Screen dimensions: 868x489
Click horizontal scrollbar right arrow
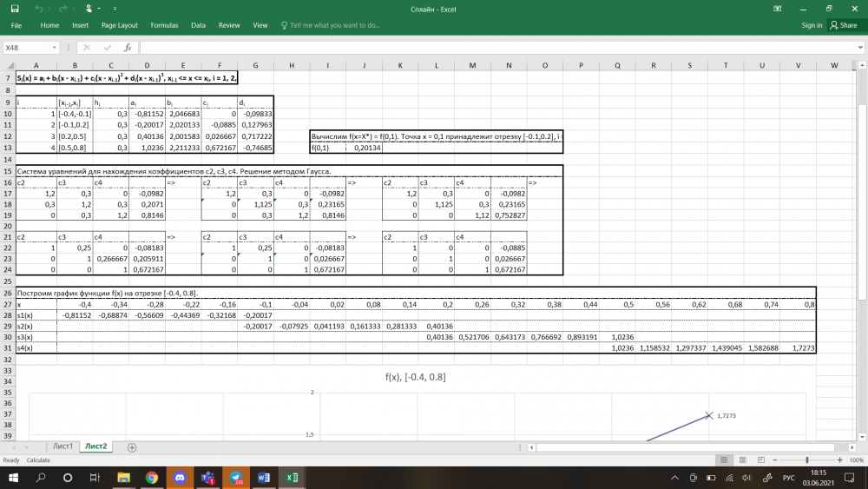coord(852,447)
